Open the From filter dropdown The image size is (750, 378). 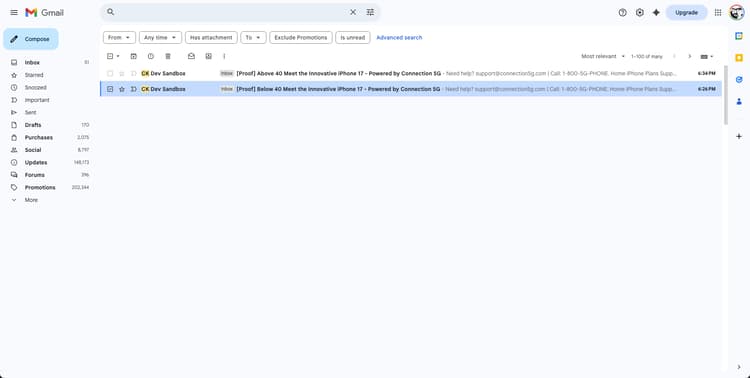[x=119, y=37]
